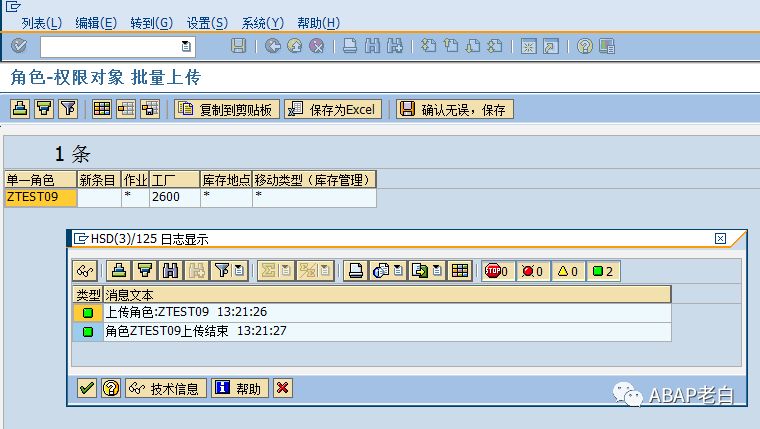
Task: Click the Print icon in the log dialog toolbar
Action: coord(356,270)
